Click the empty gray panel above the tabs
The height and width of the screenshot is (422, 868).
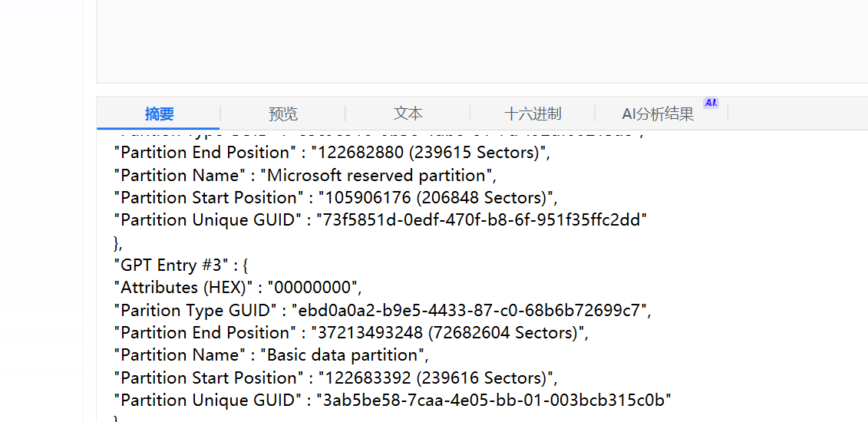[x=482, y=41]
